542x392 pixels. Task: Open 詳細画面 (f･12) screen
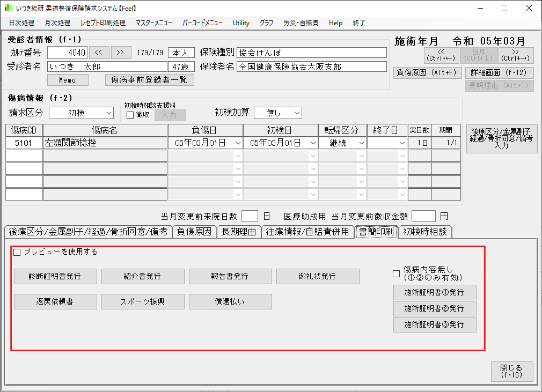coord(499,72)
